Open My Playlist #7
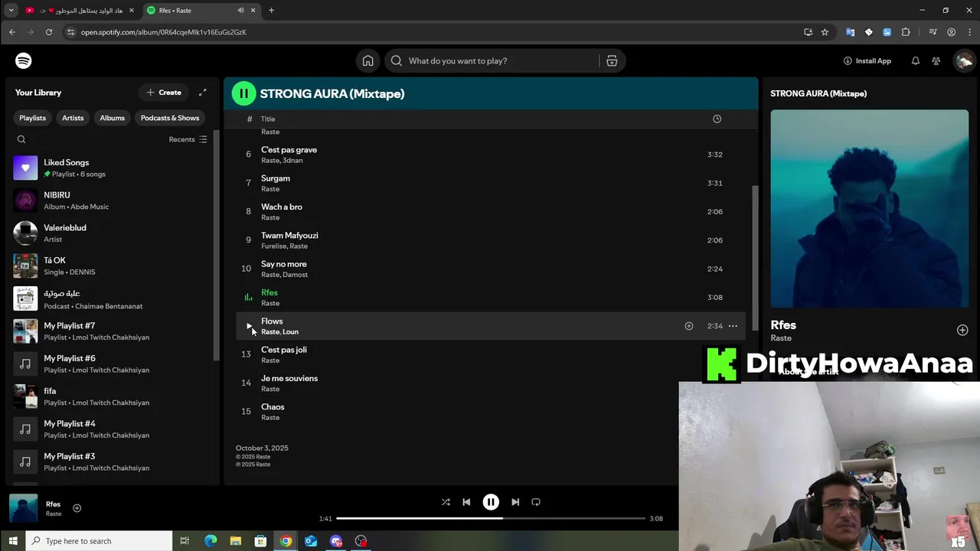The width and height of the screenshot is (980, 551). [112, 331]
